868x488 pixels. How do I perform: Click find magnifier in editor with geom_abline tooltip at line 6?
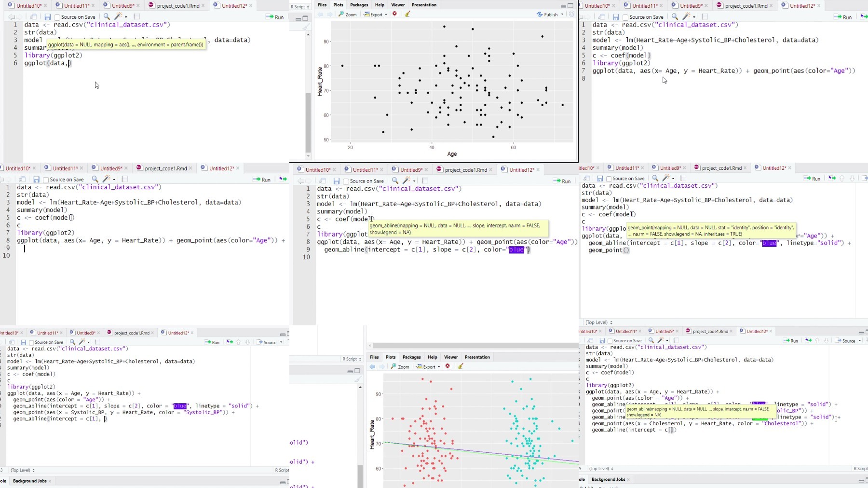395,181
